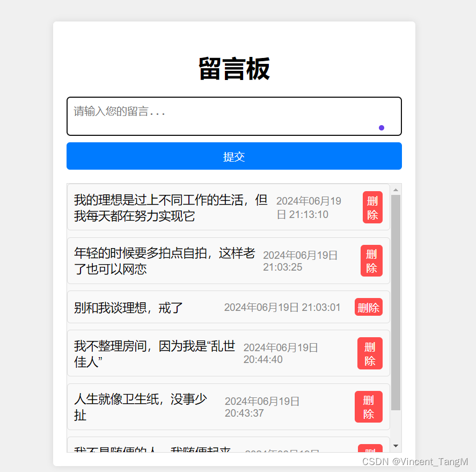This screenshot has height=472, width=476.
Task: Click the 留言板 heading
Action: coord(234,69)
